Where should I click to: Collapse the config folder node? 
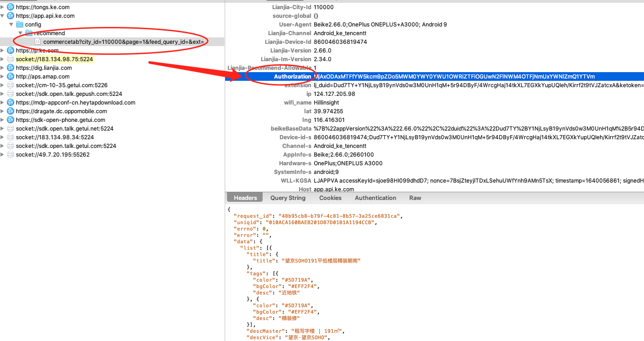point(11,24)
